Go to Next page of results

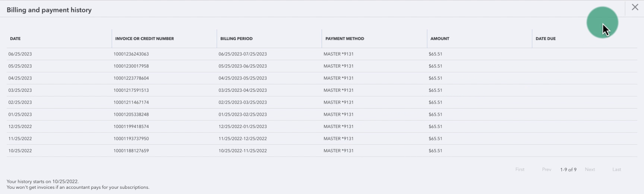click(590, 169)
